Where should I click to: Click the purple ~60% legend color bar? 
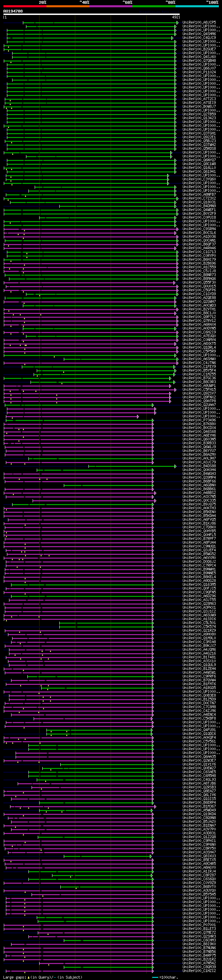pyautogui.click(x=111, y=6)
